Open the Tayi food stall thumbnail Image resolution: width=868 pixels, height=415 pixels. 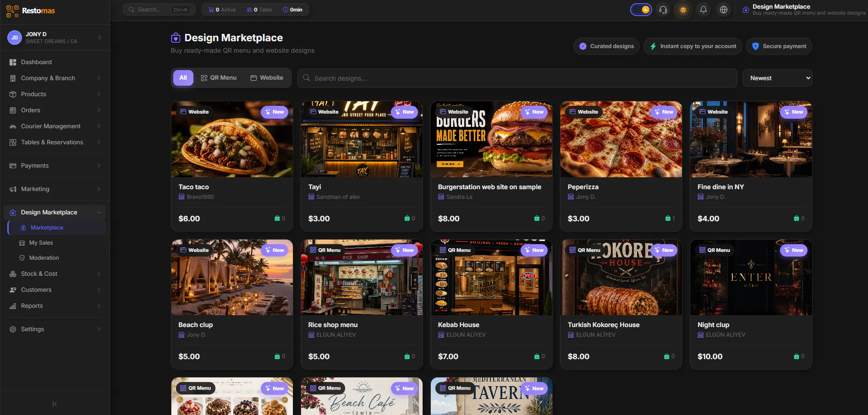pyautogui.click(x=362, y=139)
